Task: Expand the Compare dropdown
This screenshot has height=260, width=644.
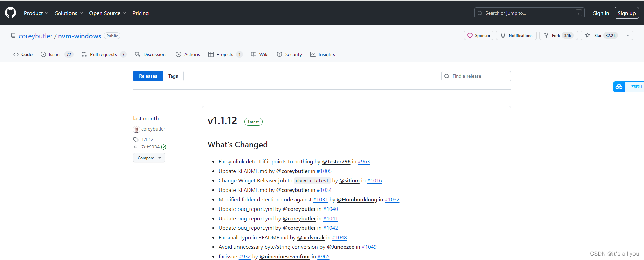Action: tap(149, 158)
